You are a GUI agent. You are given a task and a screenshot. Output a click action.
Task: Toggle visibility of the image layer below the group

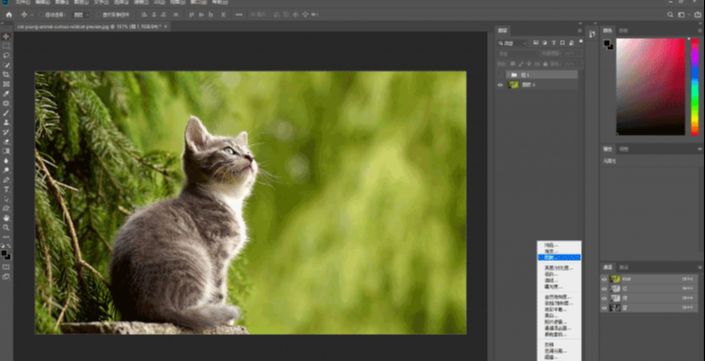(500, 85)
